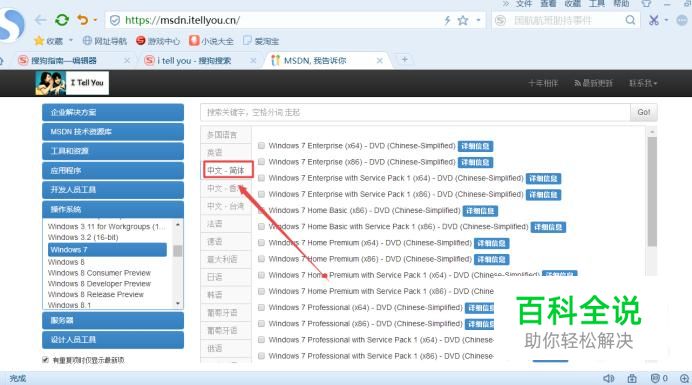Click the Sogou browser logo
Viewport: 692px width, 385px height.
(11, 24)
